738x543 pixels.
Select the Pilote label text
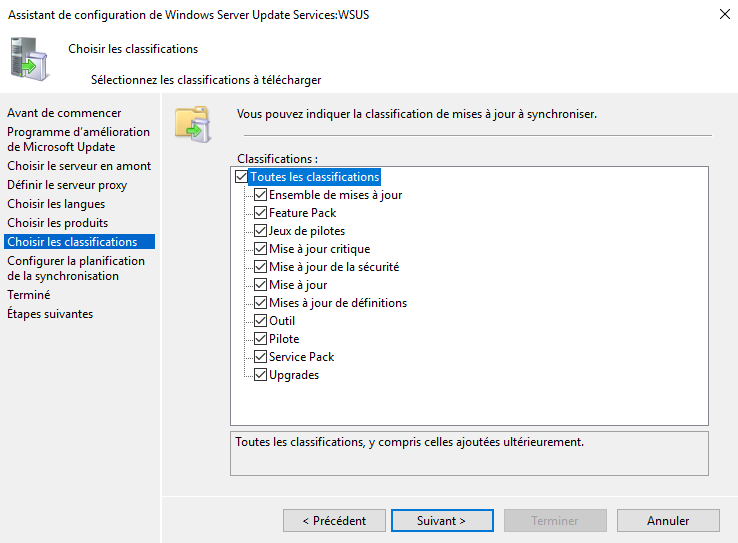point(284,339)
